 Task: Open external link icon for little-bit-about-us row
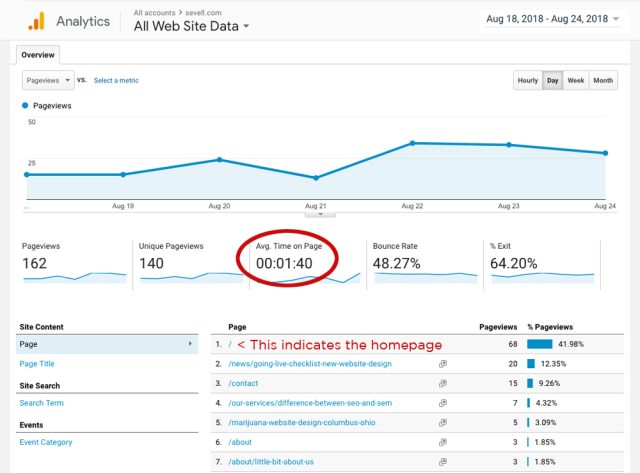(x=443, y=462)
